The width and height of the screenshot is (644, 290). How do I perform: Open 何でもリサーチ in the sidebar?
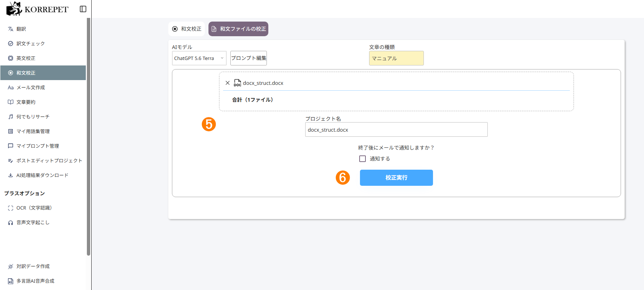43,117
